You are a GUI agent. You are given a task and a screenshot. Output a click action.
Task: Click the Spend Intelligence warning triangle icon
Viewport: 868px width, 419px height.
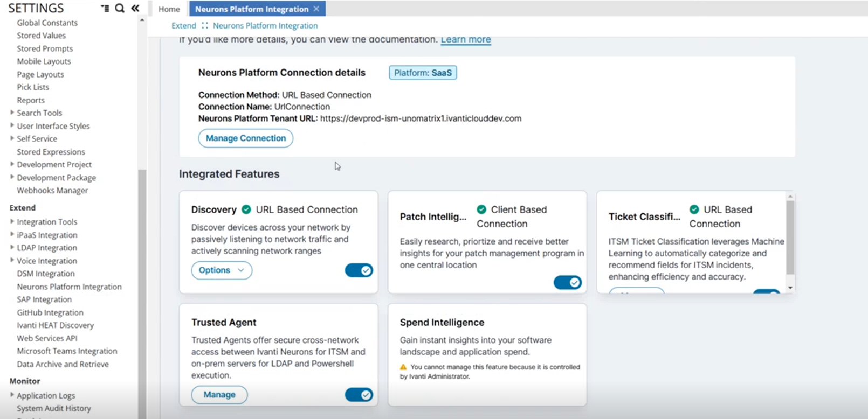(x=403, y=367)
